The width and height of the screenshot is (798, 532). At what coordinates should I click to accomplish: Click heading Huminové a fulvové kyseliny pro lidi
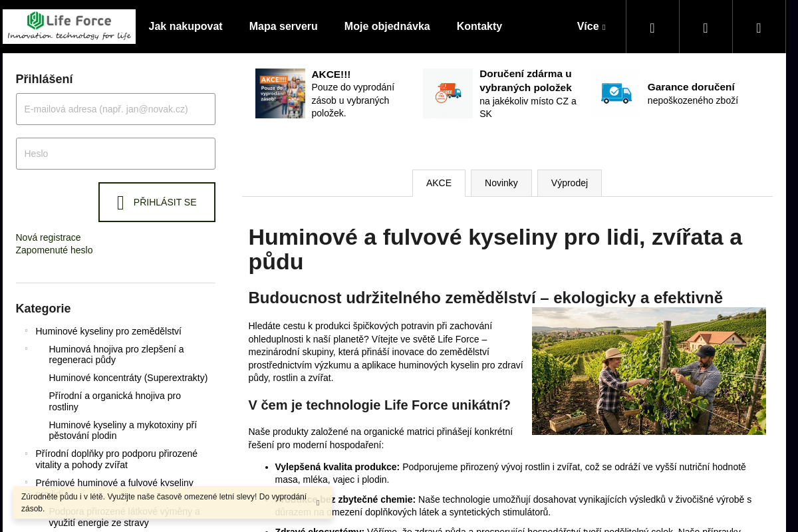(x=495, y=249)
